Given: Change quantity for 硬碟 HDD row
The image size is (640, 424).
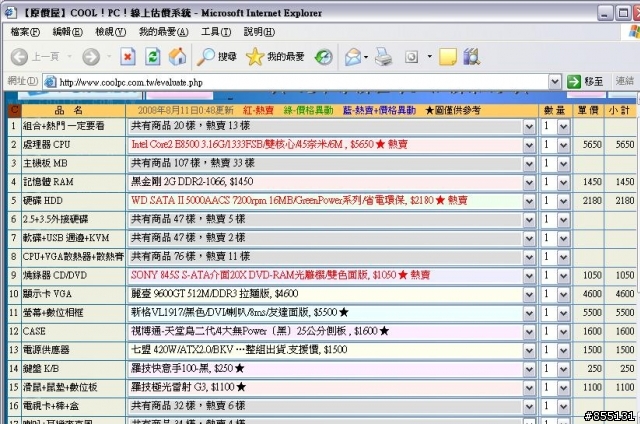Looking at the screenshot, I should point(556,201).
